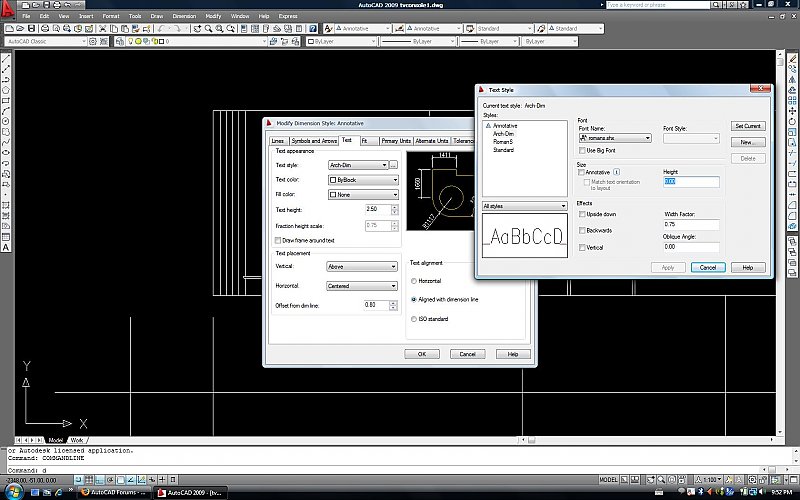Select the Rectangle tool

click(6, 101)
